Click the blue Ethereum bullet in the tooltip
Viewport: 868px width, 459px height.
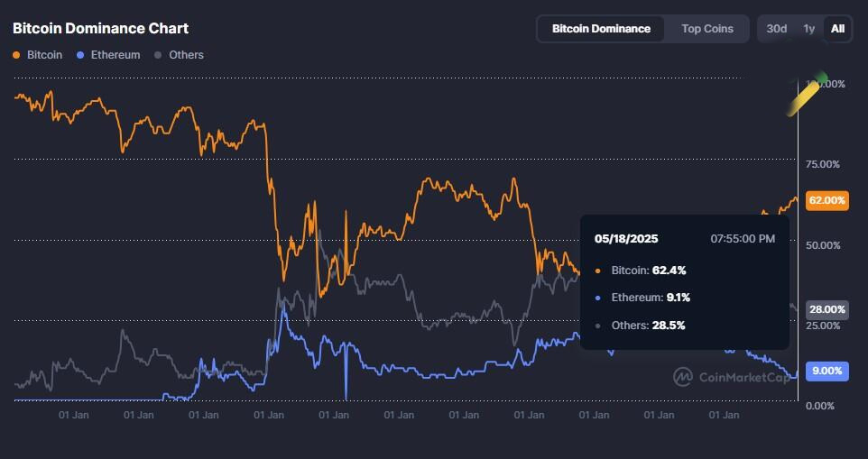(601, 298)
